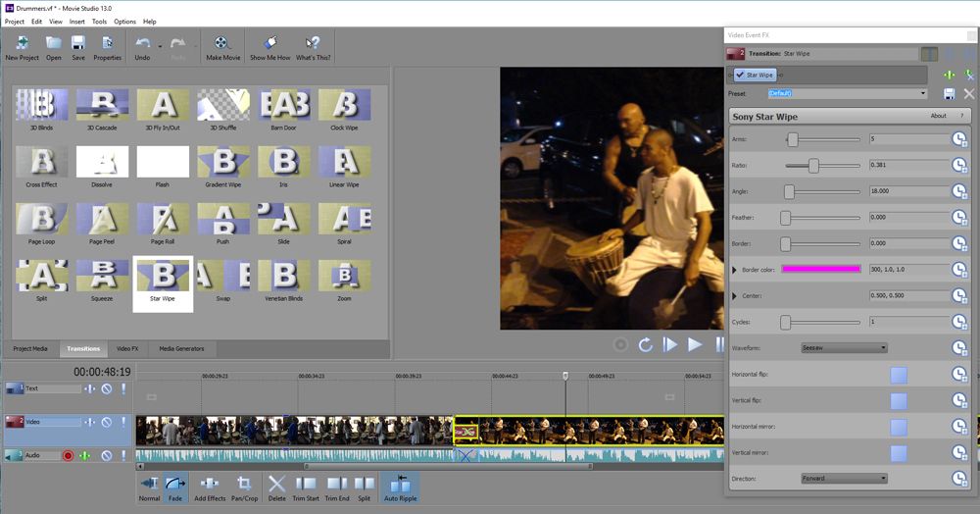This screenshot has width=980, height=514.
Task: Open the animate keyframe icon for Arms
Action: pos(959,140)
